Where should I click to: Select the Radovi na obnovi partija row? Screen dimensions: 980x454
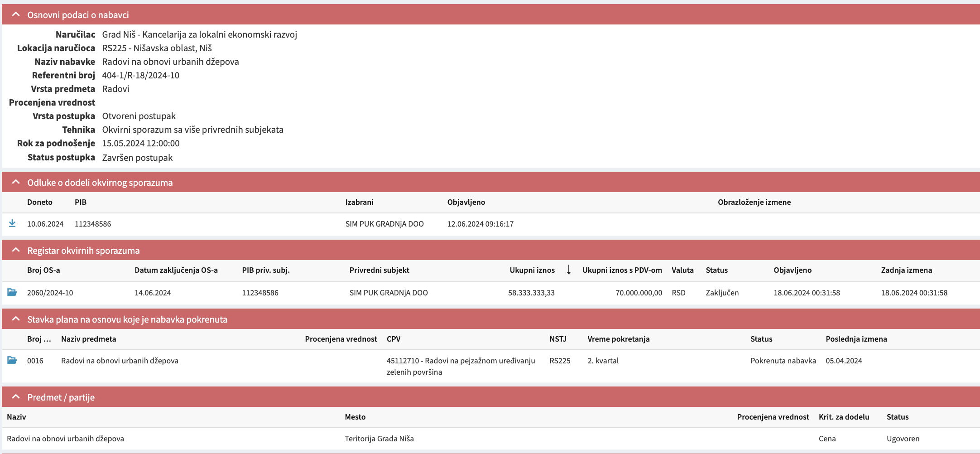[x=66, y=439]
